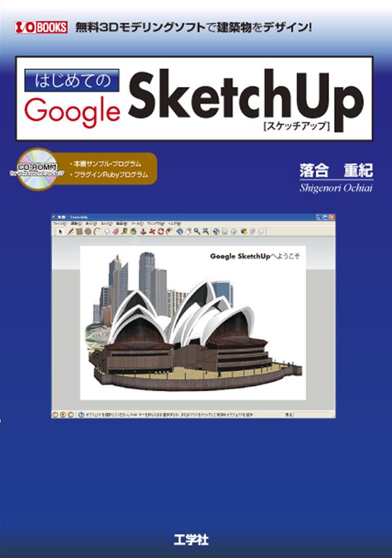The width and height of the screenshot is (392, 558).
Task: Select the arrow Select tool
Action: click(60, 232)
